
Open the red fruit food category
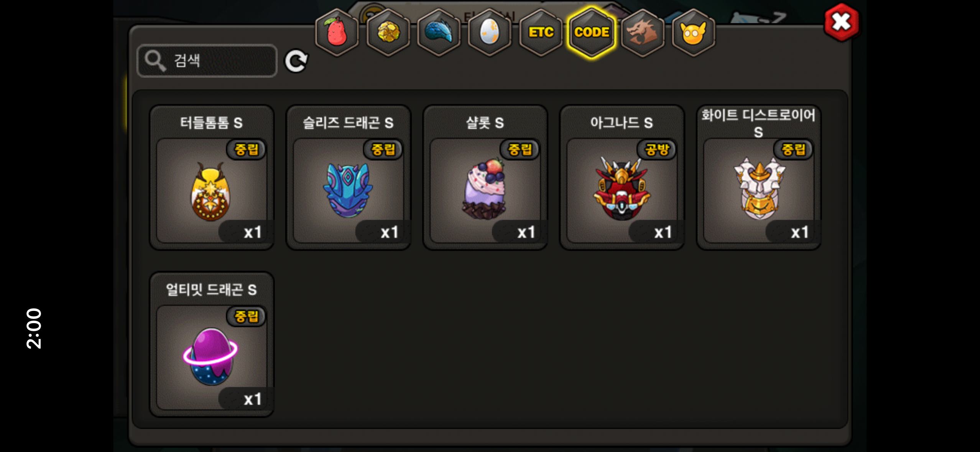(337, 32)
